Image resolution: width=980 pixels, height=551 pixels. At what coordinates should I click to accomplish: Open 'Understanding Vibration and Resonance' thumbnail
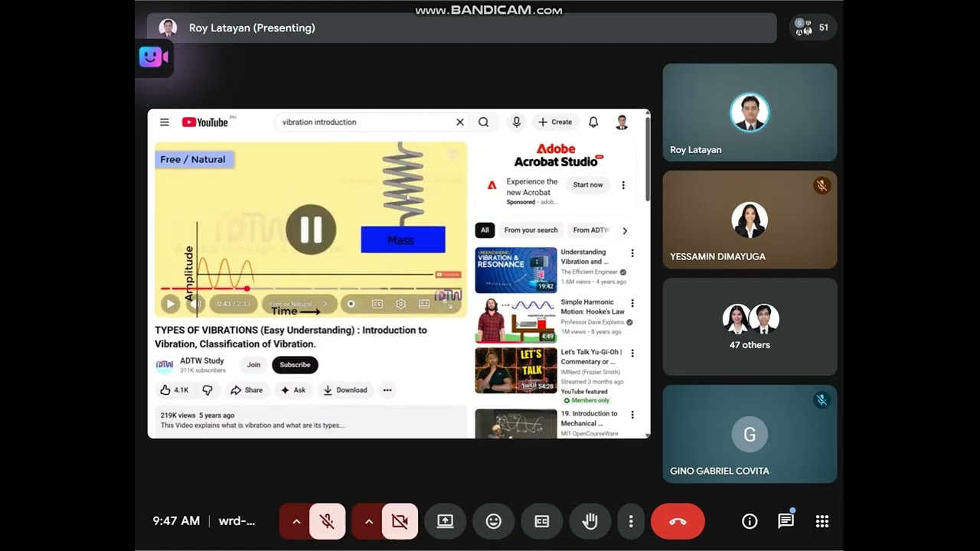coord(516,270)
